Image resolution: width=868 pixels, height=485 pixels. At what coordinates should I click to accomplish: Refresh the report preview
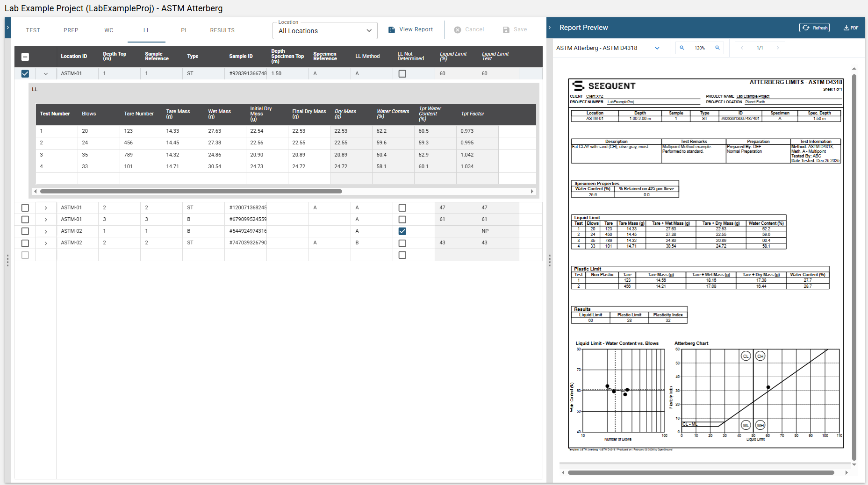[x=815, y=28]
